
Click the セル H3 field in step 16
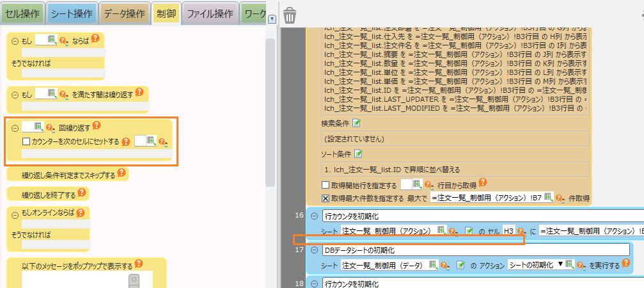508,231
